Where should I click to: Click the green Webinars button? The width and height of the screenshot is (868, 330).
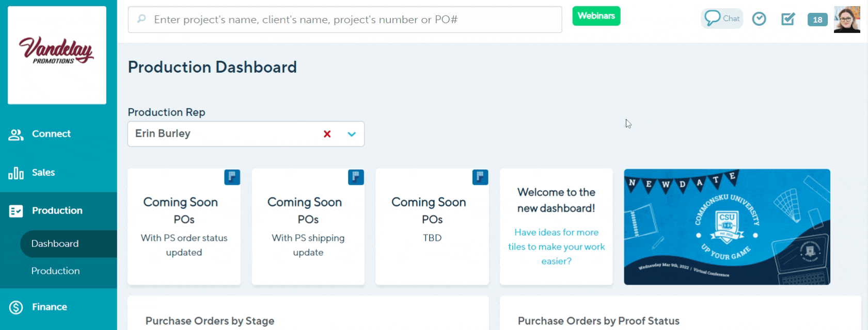click(x=596, y=16)
